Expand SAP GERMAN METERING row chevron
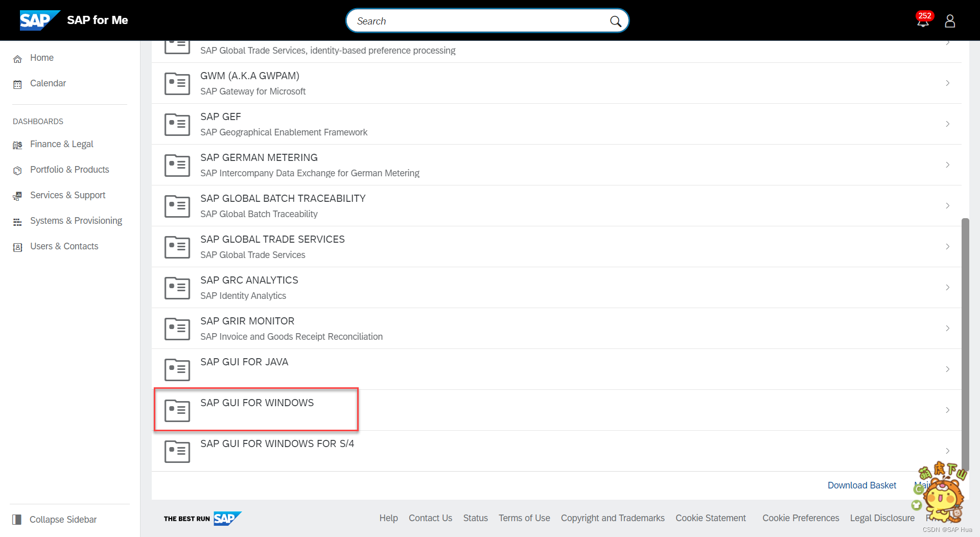Image resolution: width=980 pixels, height=537 pixels. click(947, 165)
